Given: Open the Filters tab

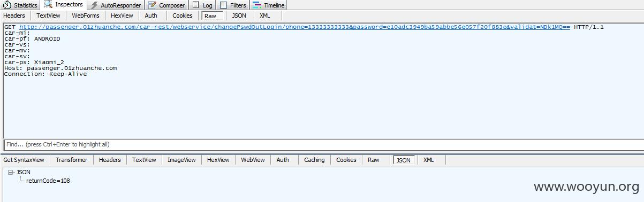Looking at the screenshot, I should tap(233, 5).
